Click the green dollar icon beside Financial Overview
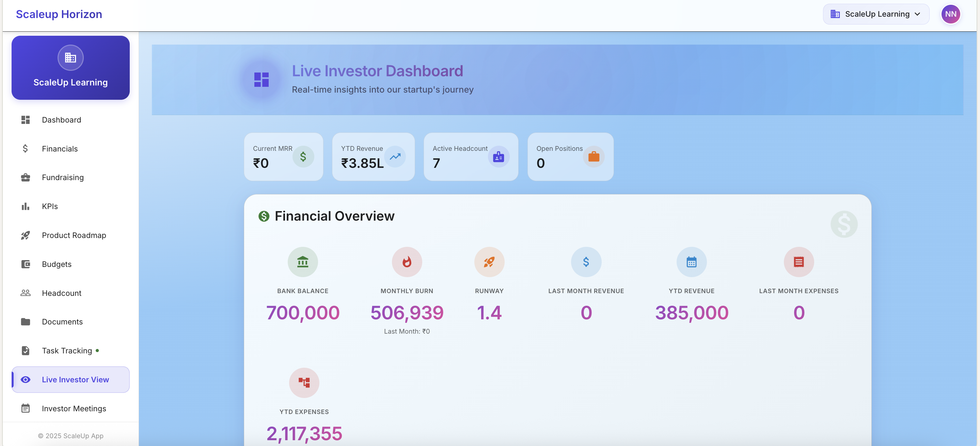The height and width of the screenshot is (446, 980). [x=264, y=216]
